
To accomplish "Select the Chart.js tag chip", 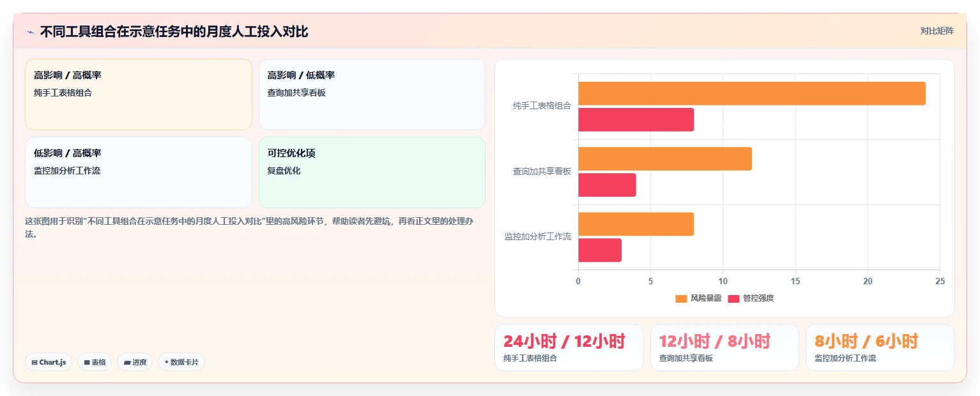I will (49, 362).
